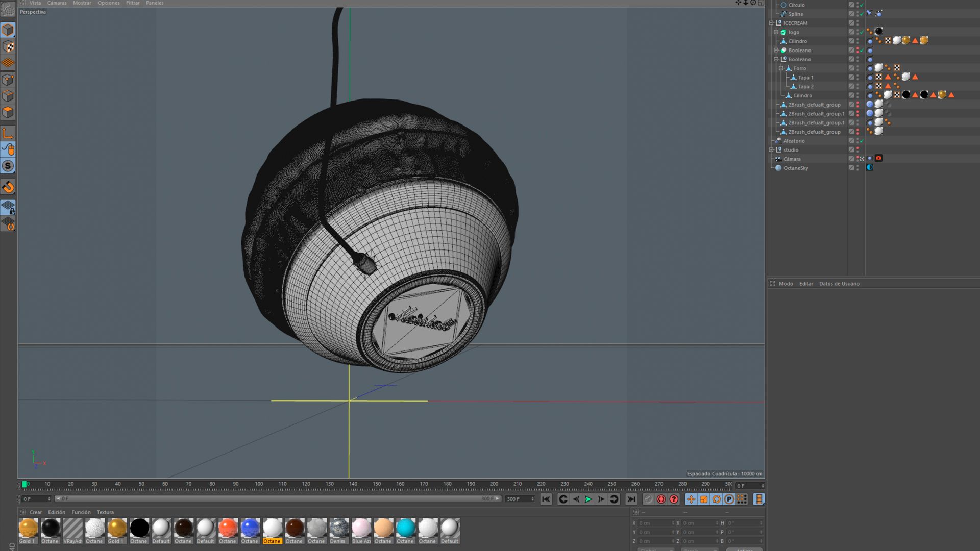Go to end of animation
The height and width of the screenshot is (551, 980).
pyautogui.click(x=631, y=499)
